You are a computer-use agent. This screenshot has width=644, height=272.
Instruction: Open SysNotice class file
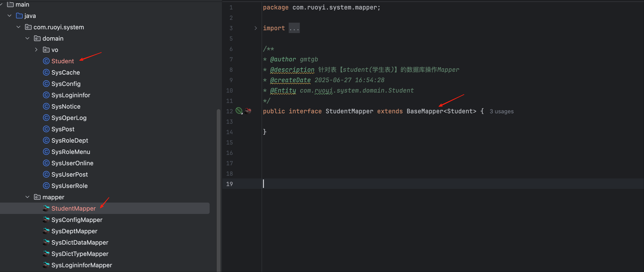pyautogui.click(x=66, y=106)
